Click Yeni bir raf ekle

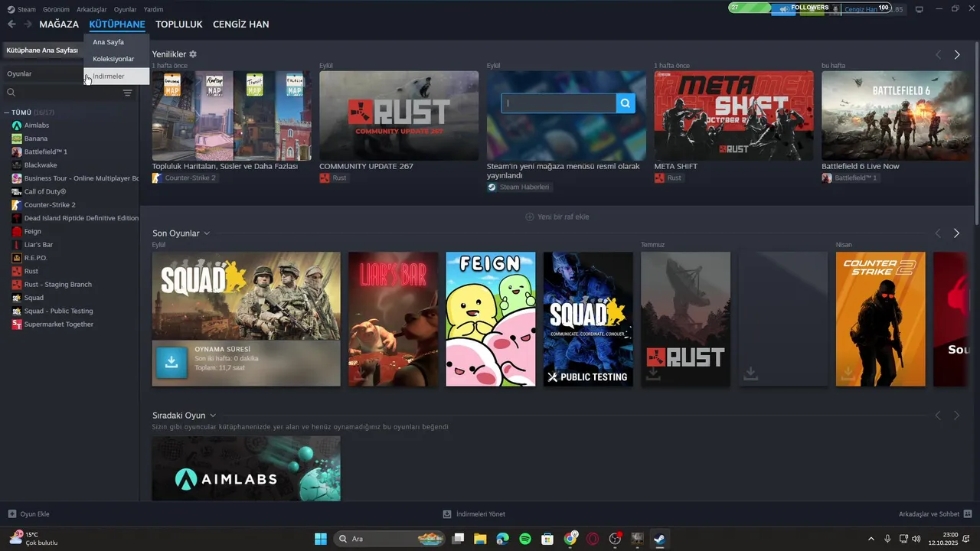[x=557, y=217]
